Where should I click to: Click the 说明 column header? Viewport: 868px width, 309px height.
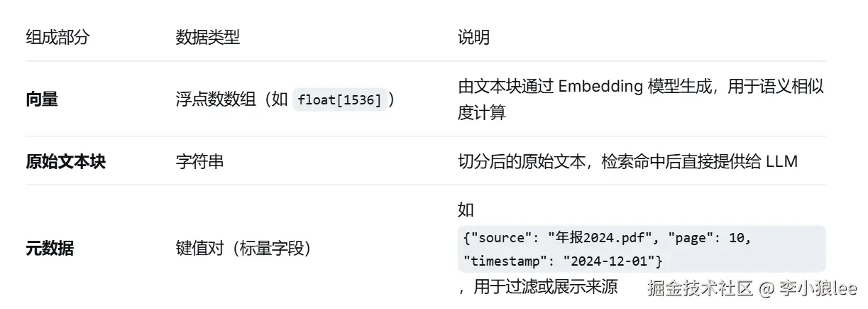[473, 38]
